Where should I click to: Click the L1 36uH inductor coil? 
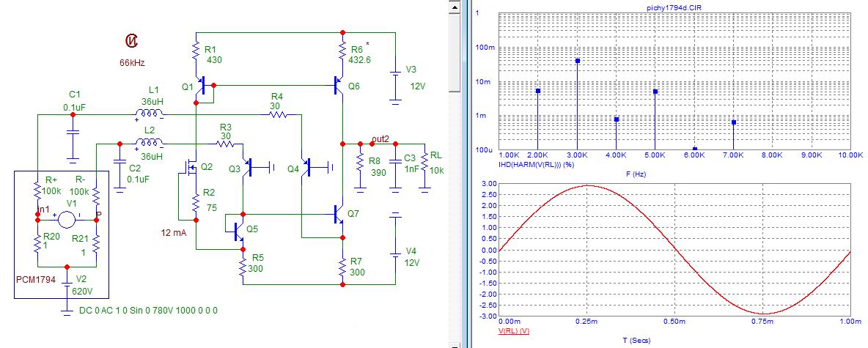coord(150,114)
